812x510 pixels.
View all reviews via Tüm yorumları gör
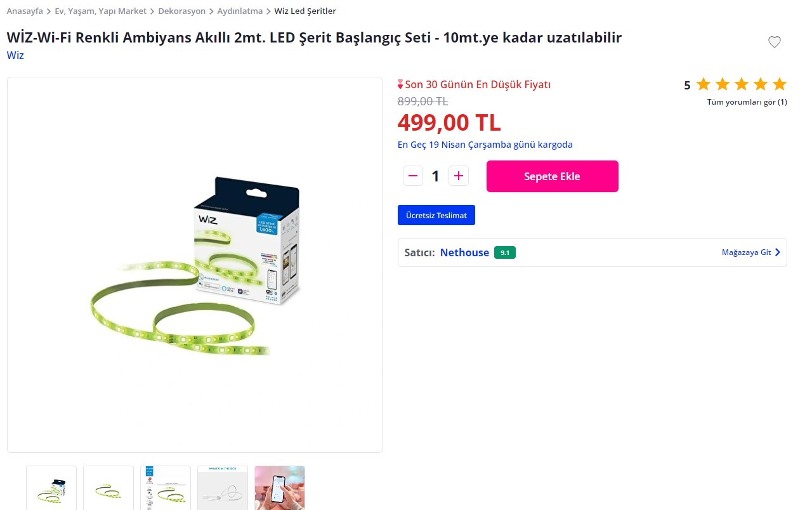pyautogui.click(x=747, y=102)
